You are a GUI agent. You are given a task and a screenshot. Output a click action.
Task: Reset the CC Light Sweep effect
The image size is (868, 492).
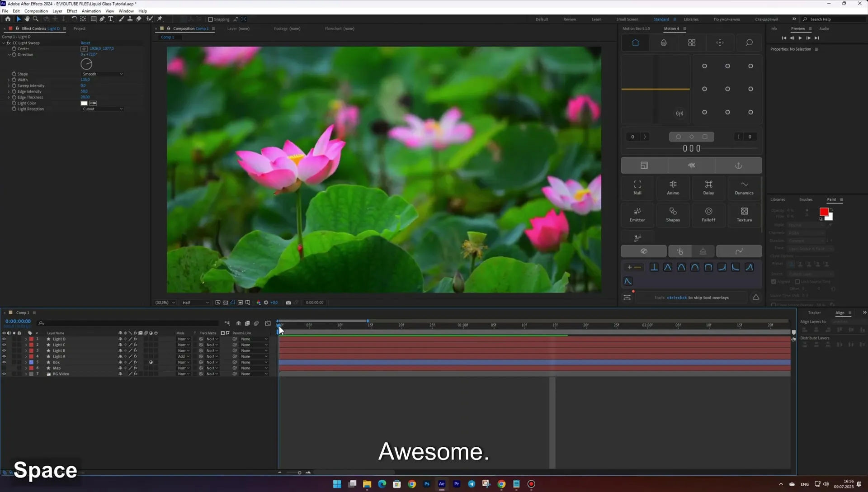pyautogui.click(x=85, y=43)
